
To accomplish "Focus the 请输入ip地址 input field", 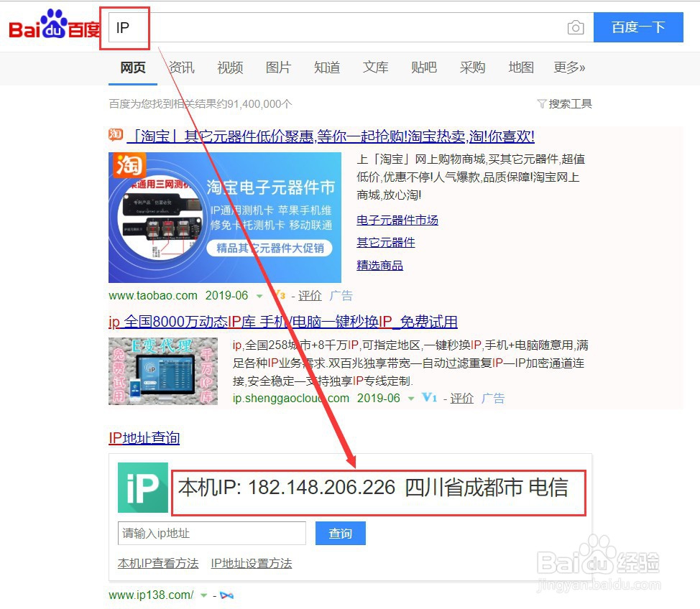I will [x=211, y=533].
